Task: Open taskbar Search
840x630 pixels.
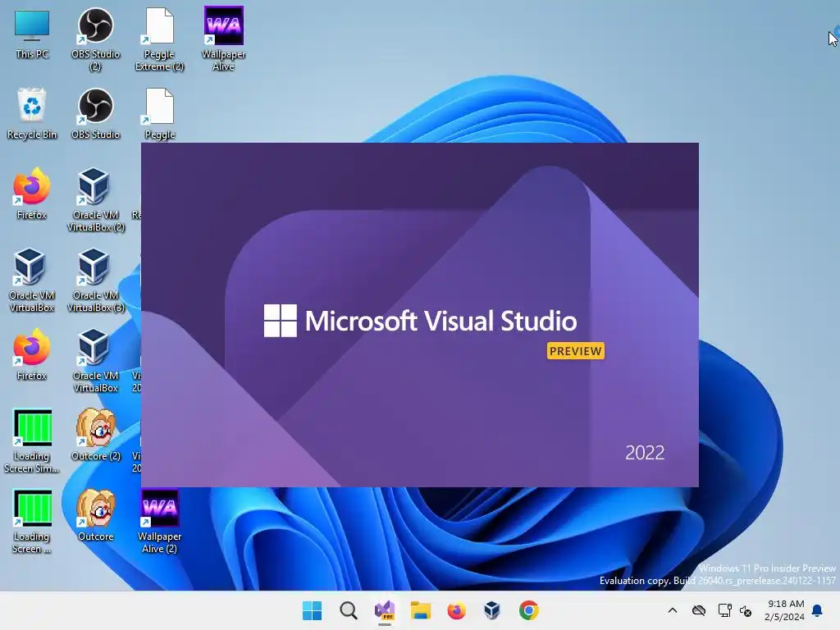Action: (348, 610)
